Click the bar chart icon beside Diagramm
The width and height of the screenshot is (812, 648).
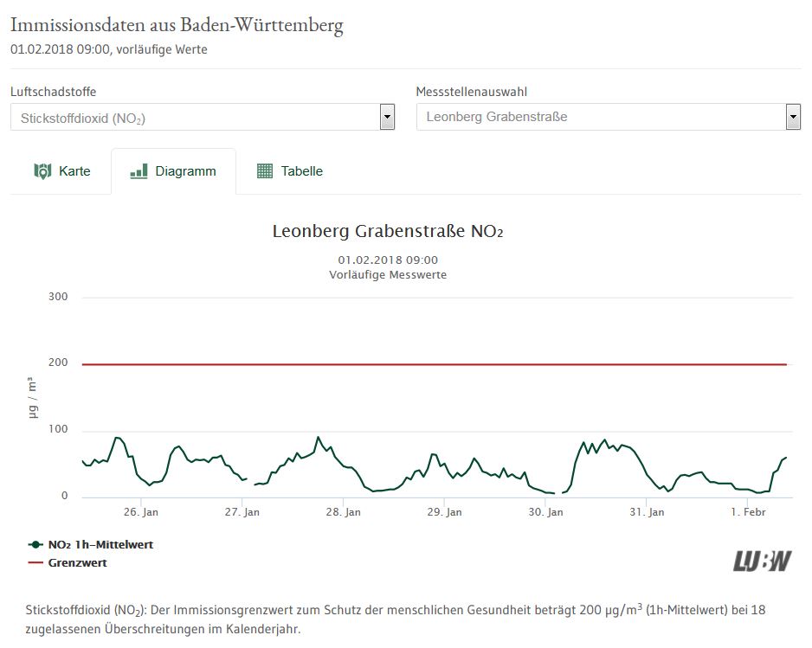coord(139,171)
